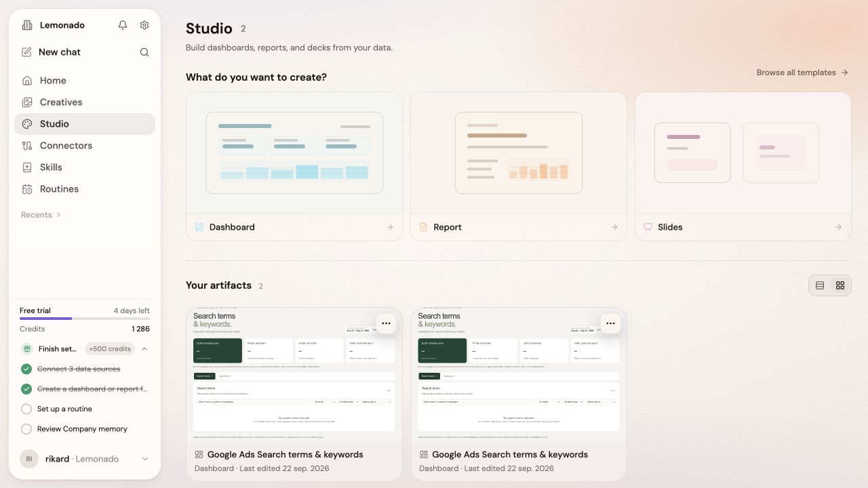Image resolution: width=868 pixels, height=488 pixels.
Task: Click the Lemonado workspace building icon
Action: 27,25
